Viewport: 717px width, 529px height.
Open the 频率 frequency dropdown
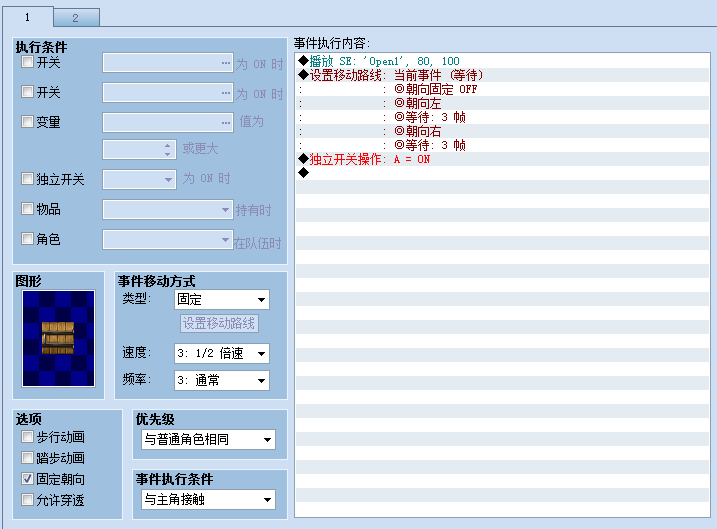pos(222,380)
